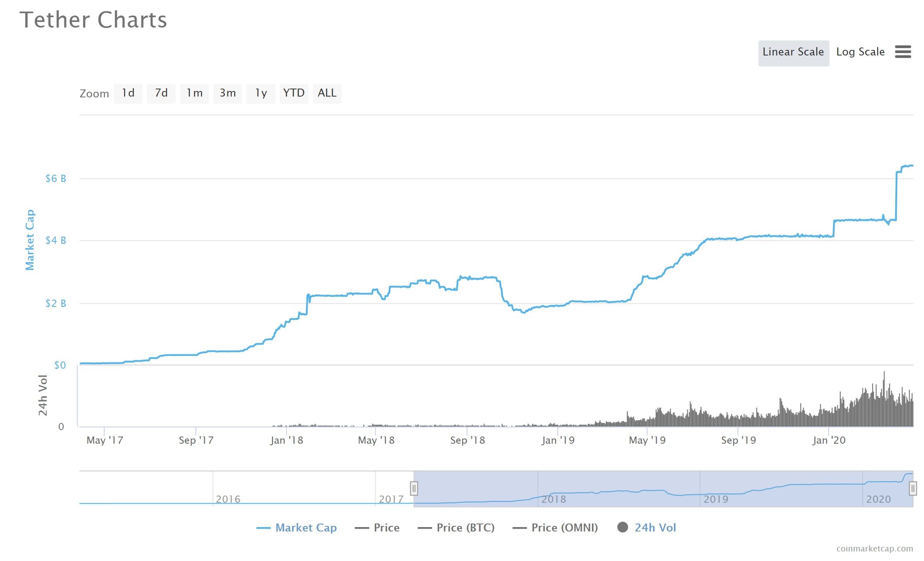This screenshot has height=561, width=924.
Task: Enable Price (BTC) series in legend
Action: 465,527
